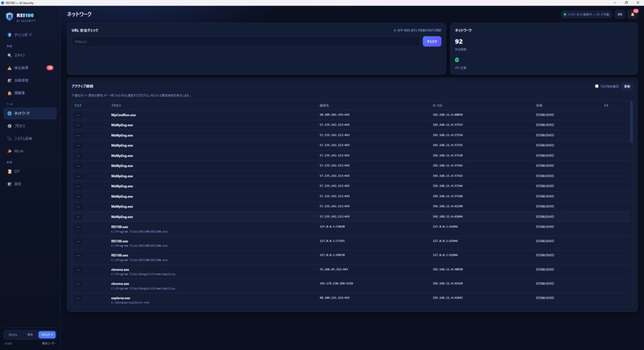
Task: Click the green 0 warnings count
Action: coord(457,60)
